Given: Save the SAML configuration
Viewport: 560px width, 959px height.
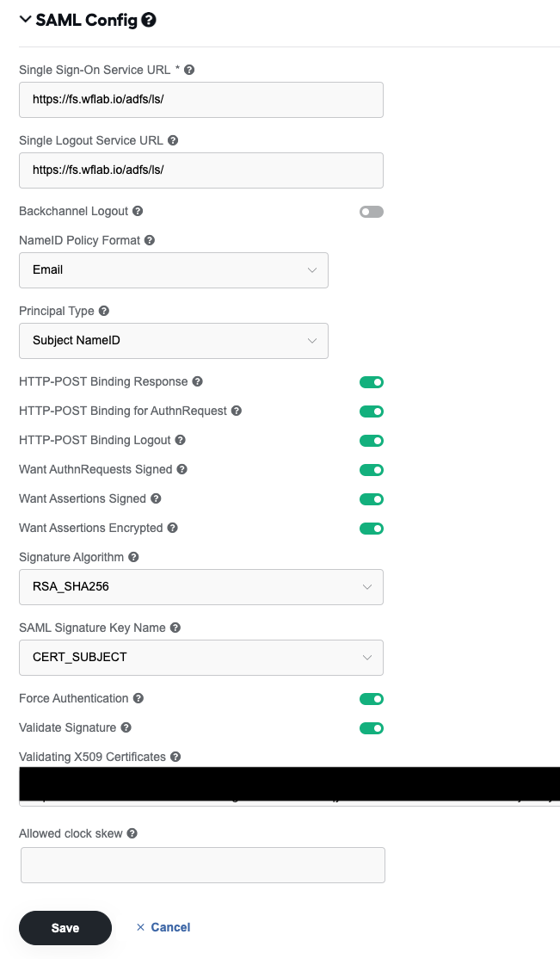Looking at the screenshot, I should [65, 928].
